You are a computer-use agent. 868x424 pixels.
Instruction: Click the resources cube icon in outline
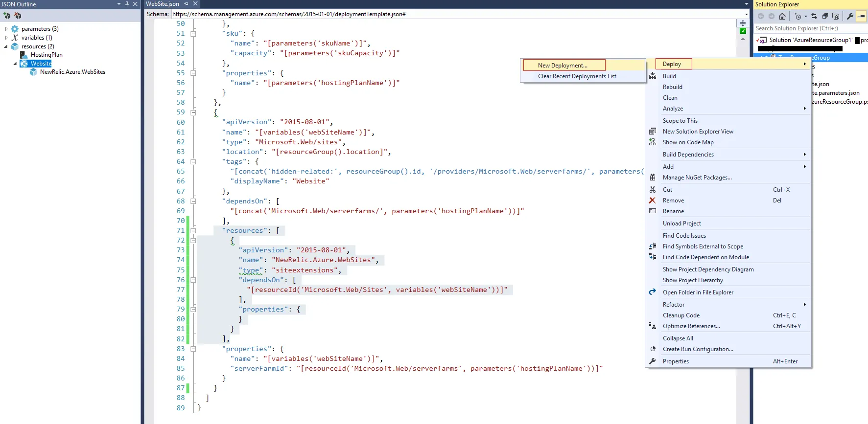coord(15,46)
